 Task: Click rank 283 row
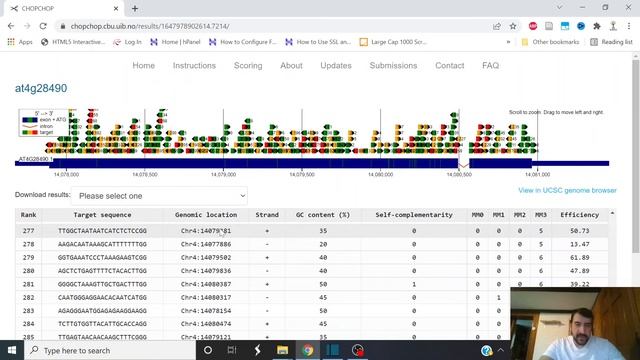[263, 311]
